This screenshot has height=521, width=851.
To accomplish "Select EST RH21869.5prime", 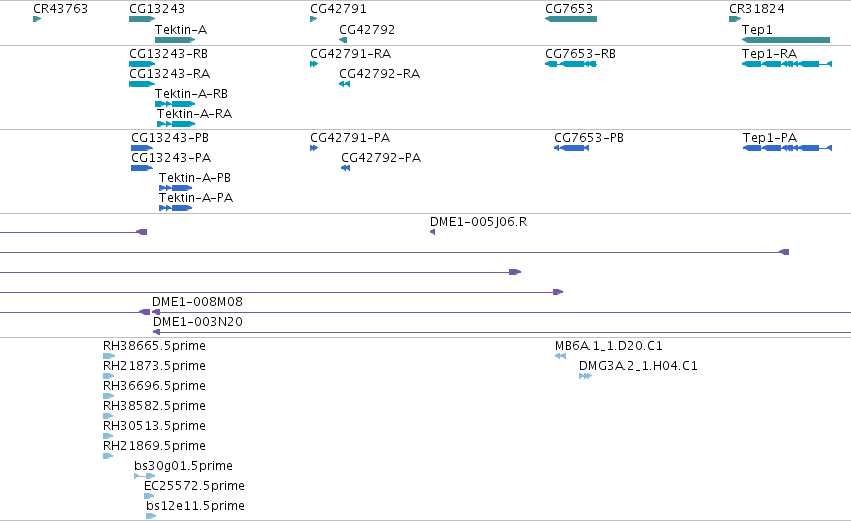I will (x=154, y=446).
